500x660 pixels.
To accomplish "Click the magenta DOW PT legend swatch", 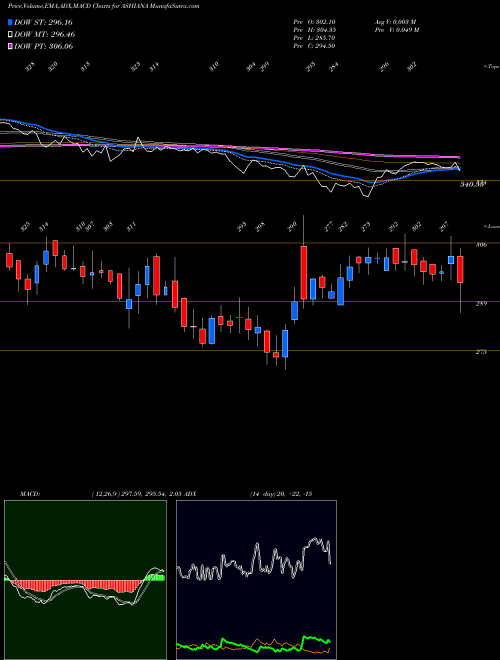I will pos(10,46).
